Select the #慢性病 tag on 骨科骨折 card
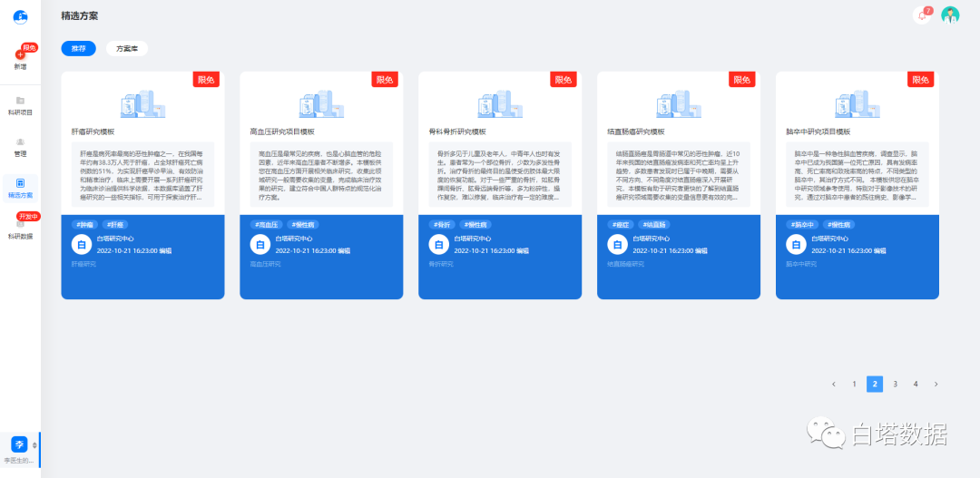The width and height of the screenshot is (980, 478). (x=475, y=224)
